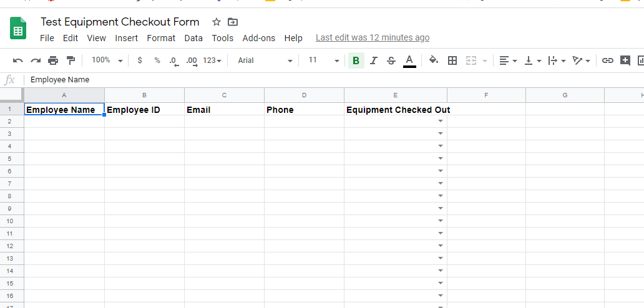This screenshot has width=644, height=308.
Task: Open the View menu
Action: pyautogui.click(x=97, y=38)
